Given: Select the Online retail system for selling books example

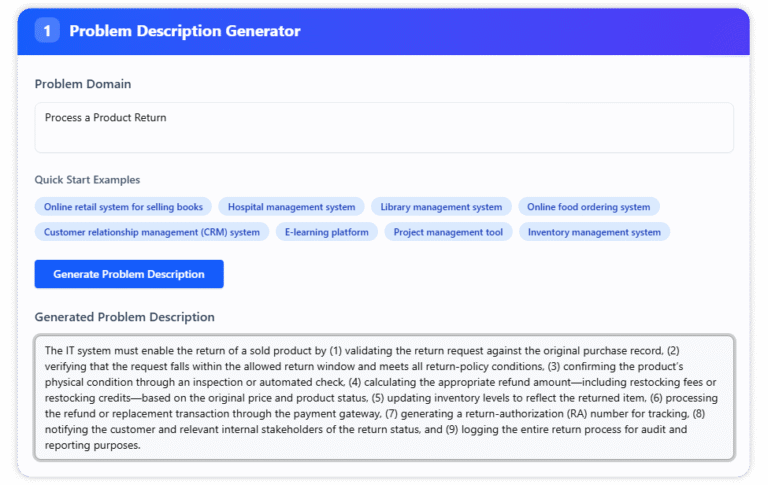Looking at the screenshot, I should click(x=123, y=207).
